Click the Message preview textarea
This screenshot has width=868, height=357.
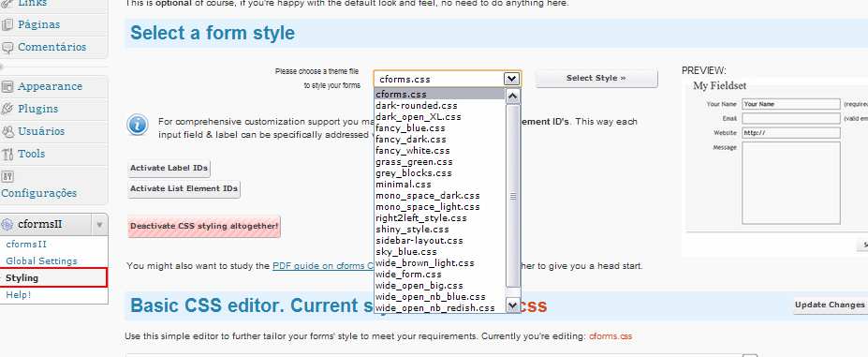791,183
